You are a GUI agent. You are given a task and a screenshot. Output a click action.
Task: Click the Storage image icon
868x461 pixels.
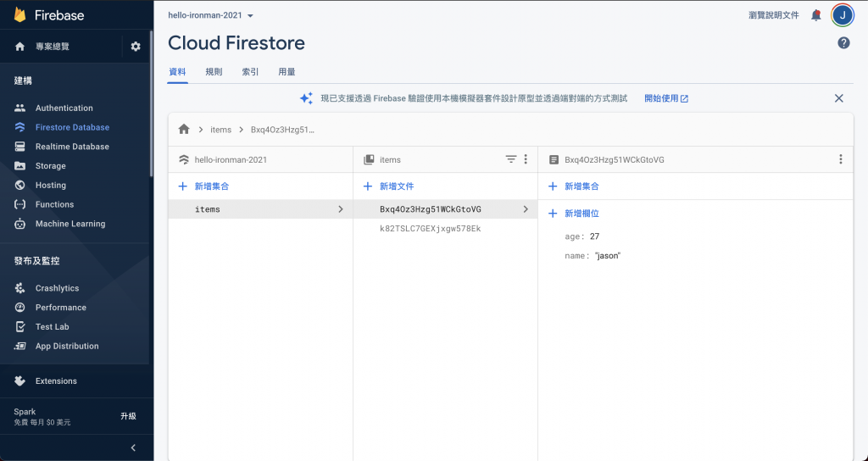click(x=20, y=166)
